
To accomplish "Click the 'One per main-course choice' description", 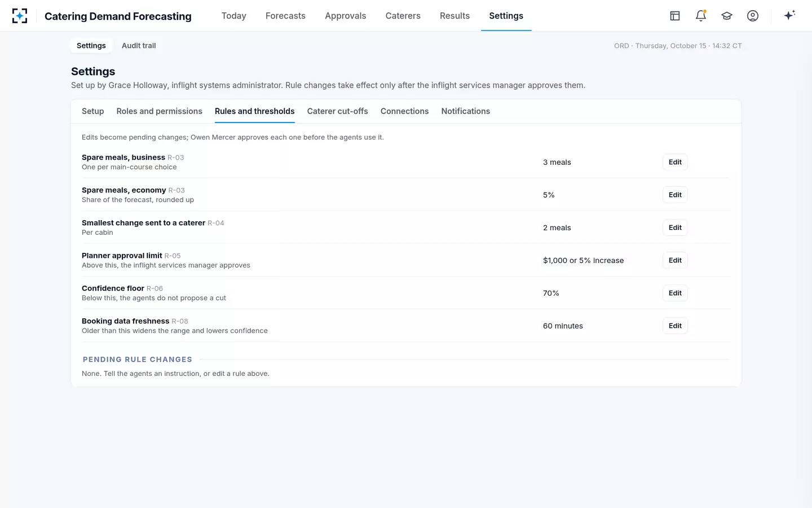I will click(x=129, y=167).
